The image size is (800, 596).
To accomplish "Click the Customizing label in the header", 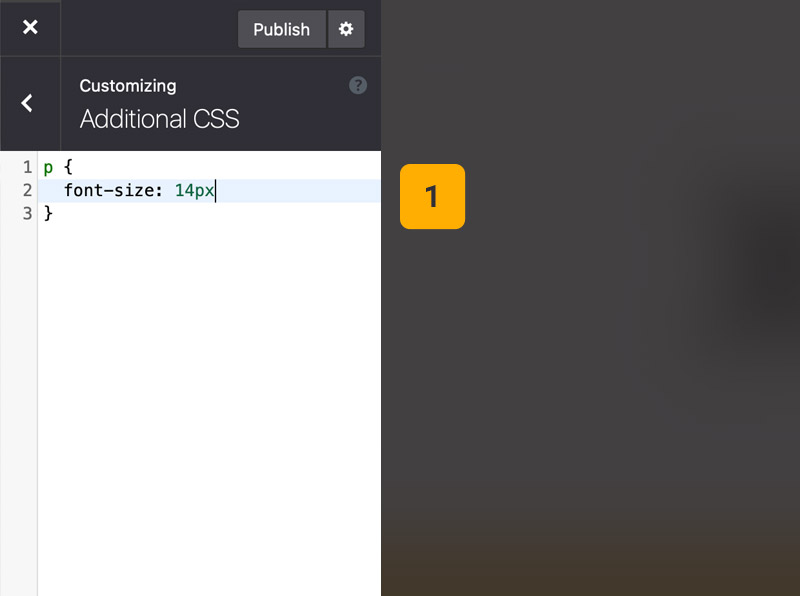I will click(x=127, y=86).
